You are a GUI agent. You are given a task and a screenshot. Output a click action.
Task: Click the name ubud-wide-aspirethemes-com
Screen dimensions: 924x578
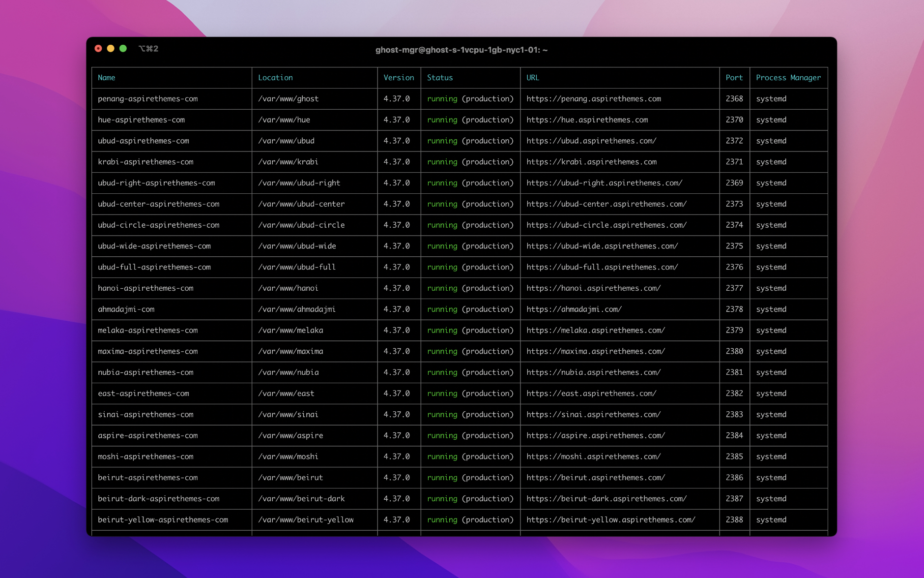(154, 246)
